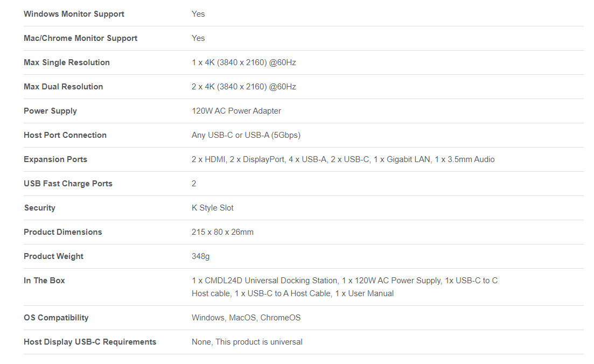The width and height of the screenshot is (594, 364).
Task: Click the "USB Fast Charge Ports" label
Action: (68, 184)
